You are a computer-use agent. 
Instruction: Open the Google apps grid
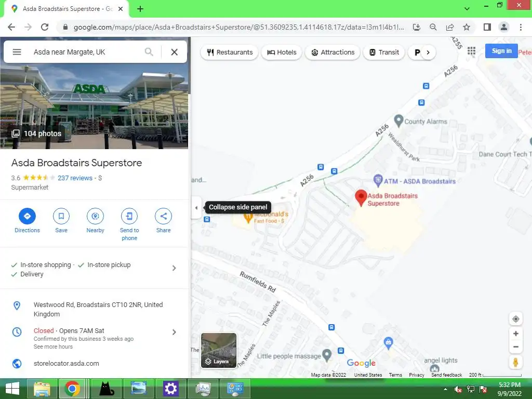point(471,51)
